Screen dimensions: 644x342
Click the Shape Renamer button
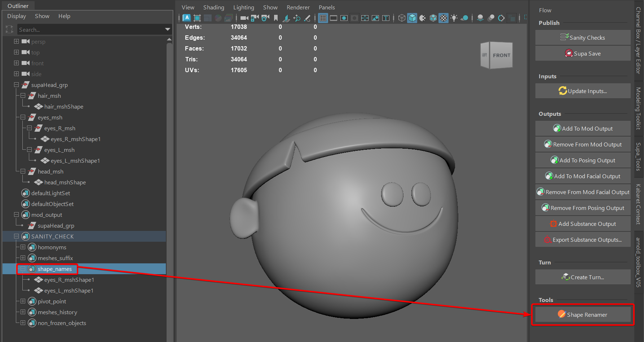(x=583, y=315)
